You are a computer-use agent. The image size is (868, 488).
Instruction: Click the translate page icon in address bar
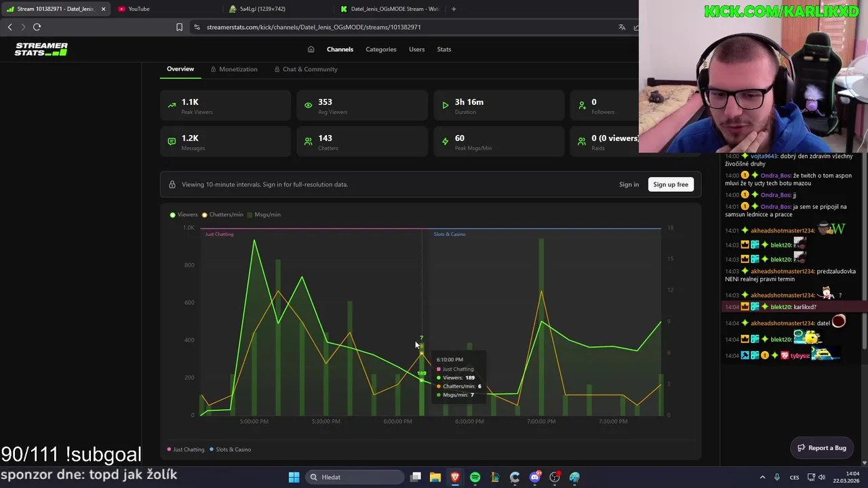[x=622, y=27]
